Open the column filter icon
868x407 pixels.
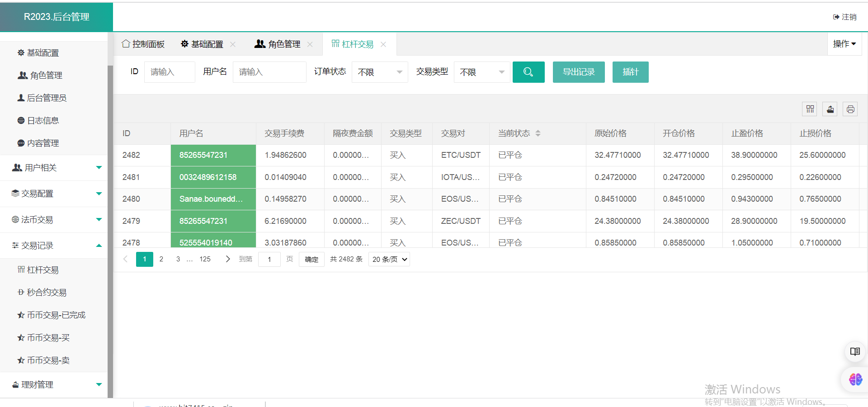[x=810, y=109]
